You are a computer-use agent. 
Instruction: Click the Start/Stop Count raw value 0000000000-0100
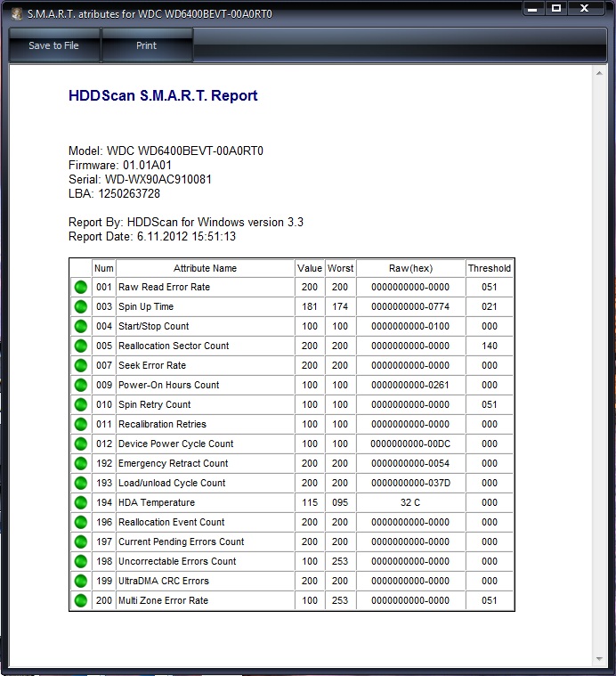[x=410, y=326]
